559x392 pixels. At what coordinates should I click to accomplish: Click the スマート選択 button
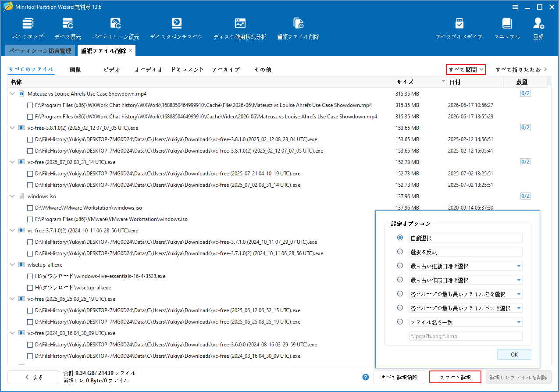455,377
